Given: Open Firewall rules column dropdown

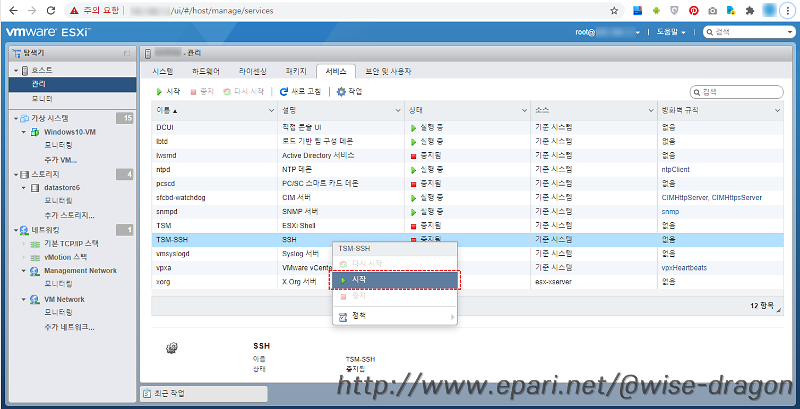Looking at the screenshot, I should [778, 110].
